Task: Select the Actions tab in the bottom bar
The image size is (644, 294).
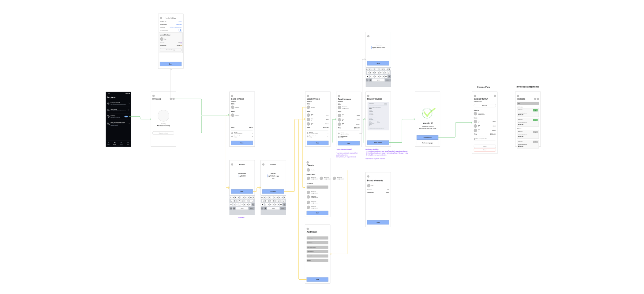Action: click(x=115, y=143)
